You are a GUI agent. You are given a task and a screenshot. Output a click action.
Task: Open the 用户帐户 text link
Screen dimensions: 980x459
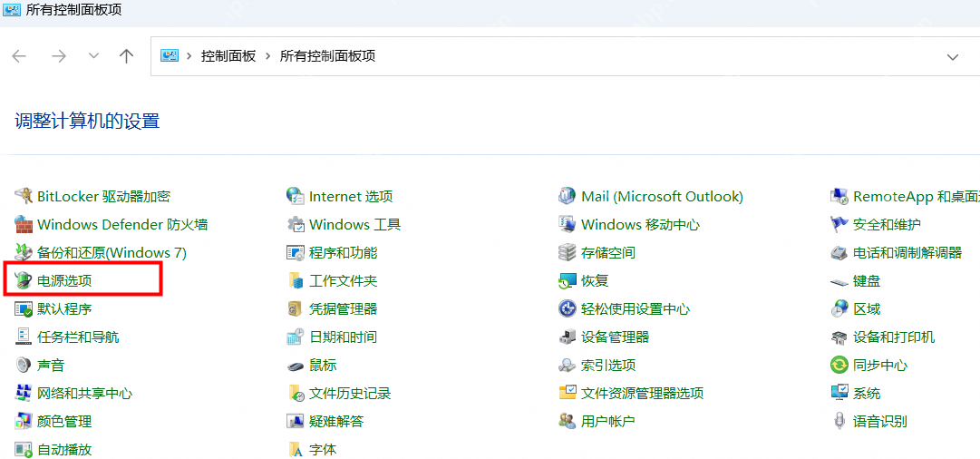608,422
